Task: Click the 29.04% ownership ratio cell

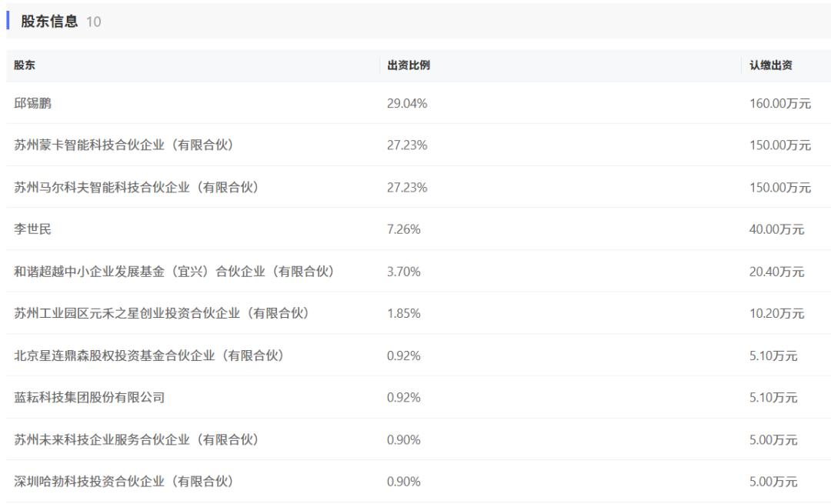Action: click(407, 103)
